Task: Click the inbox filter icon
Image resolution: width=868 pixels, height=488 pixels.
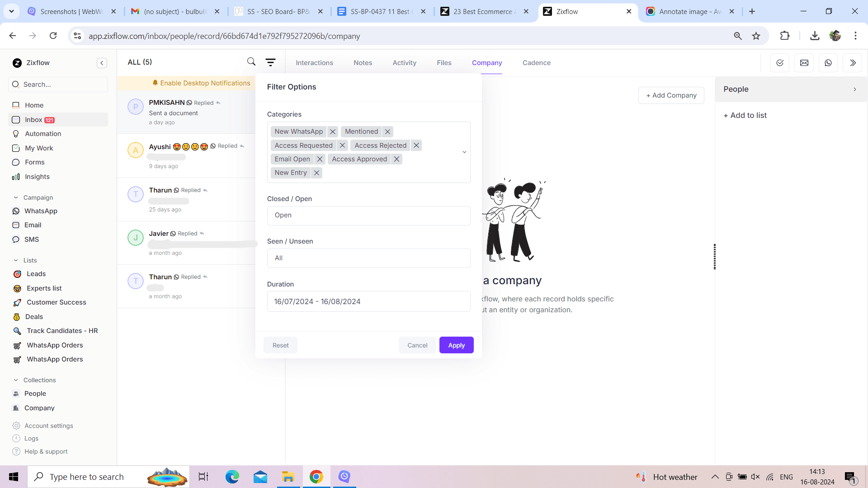Action: tap(270, 62)
